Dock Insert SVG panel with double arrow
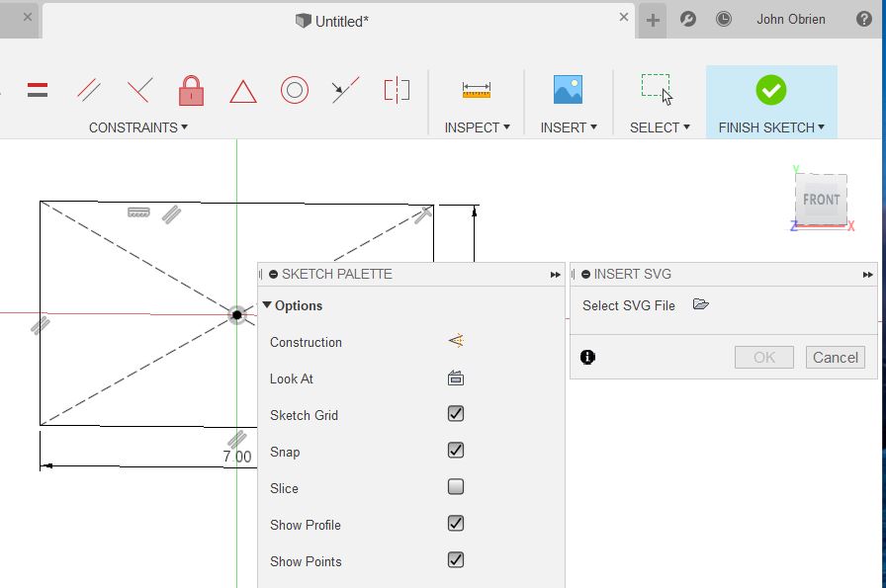Image resolution: width=886 pixels, height=588 pixels. 868,275
